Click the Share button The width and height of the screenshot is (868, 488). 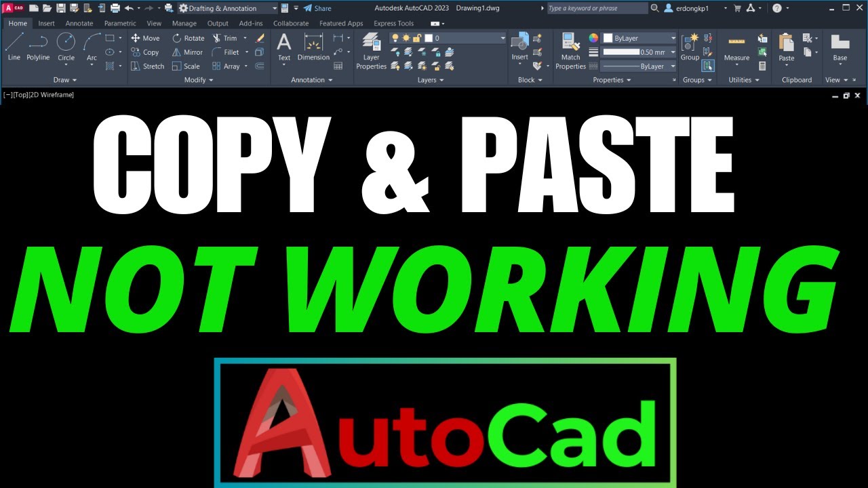317,8
